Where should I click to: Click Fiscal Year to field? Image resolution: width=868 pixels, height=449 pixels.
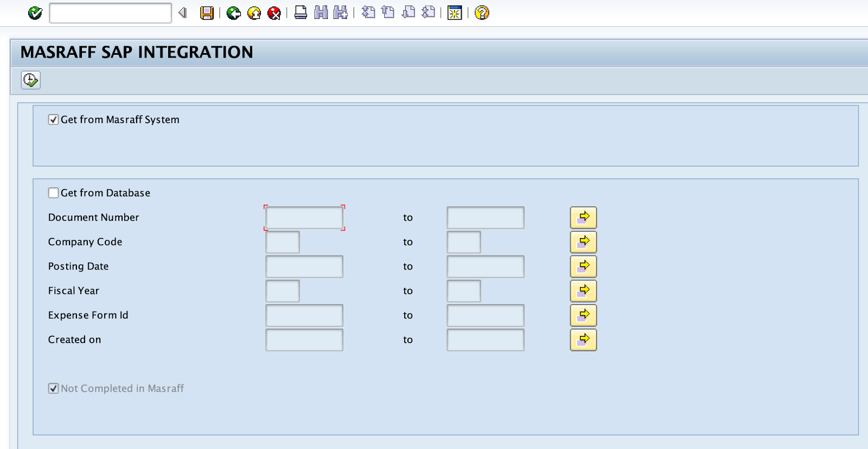(464, 291)
